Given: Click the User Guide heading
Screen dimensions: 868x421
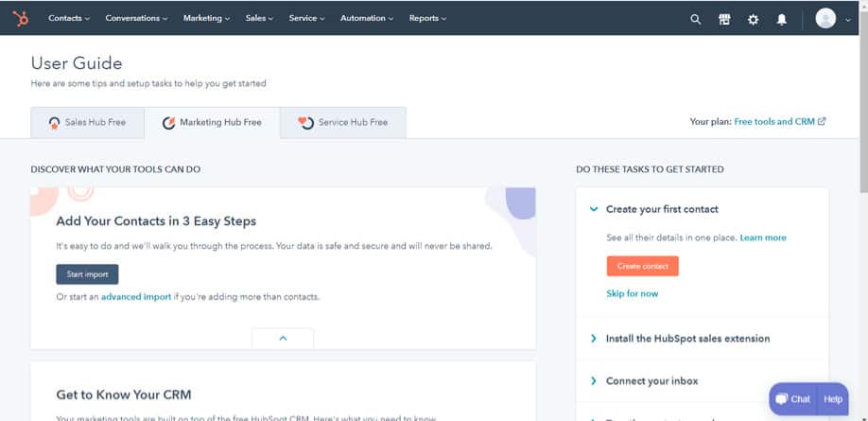Looking at the screenshot, I should [x=77, y=63].
